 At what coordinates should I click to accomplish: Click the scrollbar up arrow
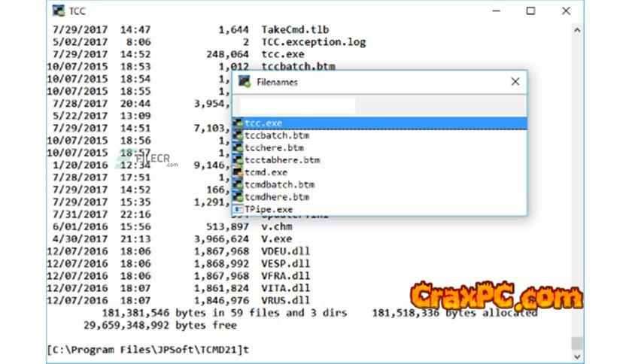tap(577, 30)
